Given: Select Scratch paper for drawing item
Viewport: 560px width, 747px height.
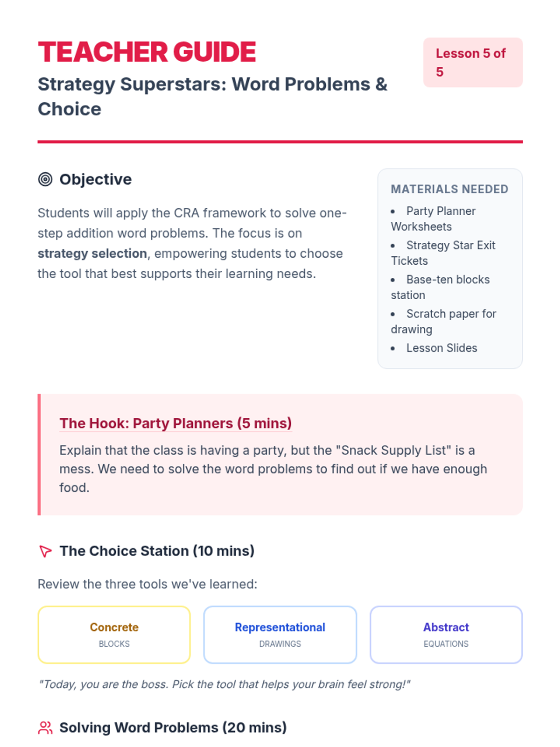Looking at the screenshot, I should point(444,321).
